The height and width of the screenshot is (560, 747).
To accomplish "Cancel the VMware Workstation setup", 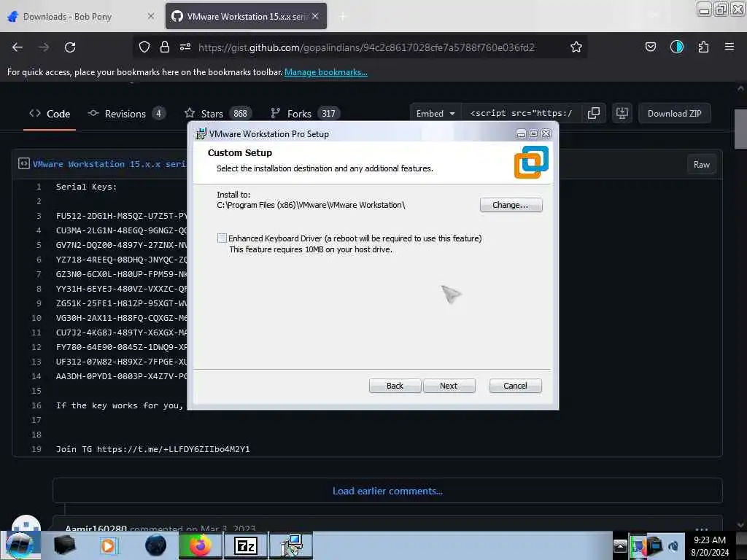I will coord(516,386).
